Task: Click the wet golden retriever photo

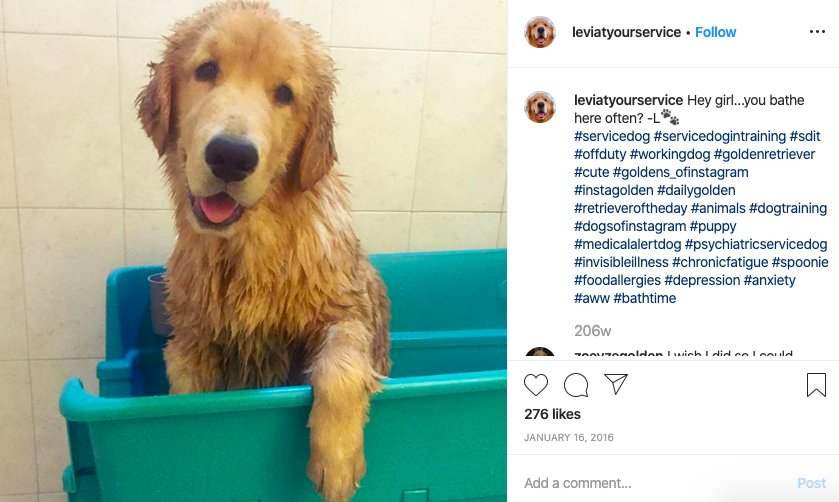Action: [254, 251]
